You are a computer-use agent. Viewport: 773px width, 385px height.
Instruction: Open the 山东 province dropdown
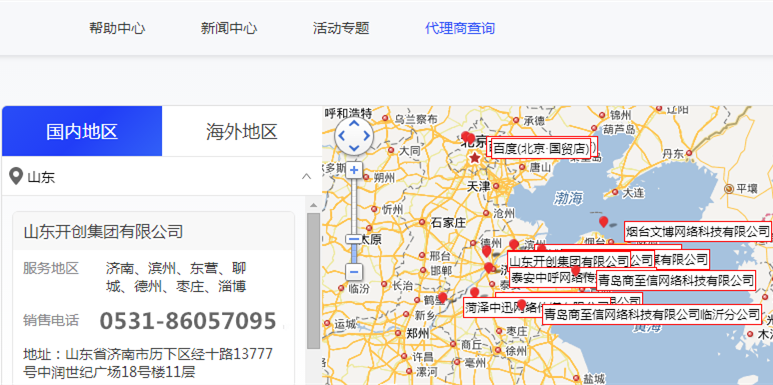tap(162, 176)
